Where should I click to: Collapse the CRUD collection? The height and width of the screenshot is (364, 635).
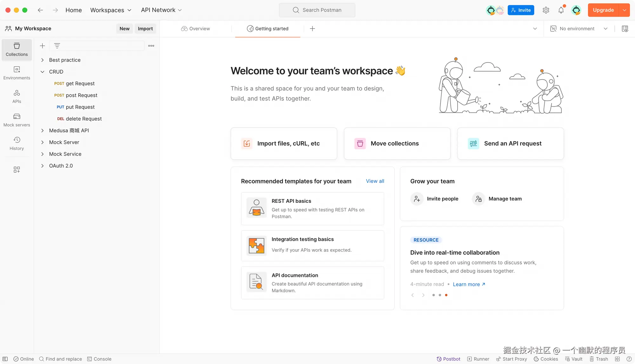(42, 72)
